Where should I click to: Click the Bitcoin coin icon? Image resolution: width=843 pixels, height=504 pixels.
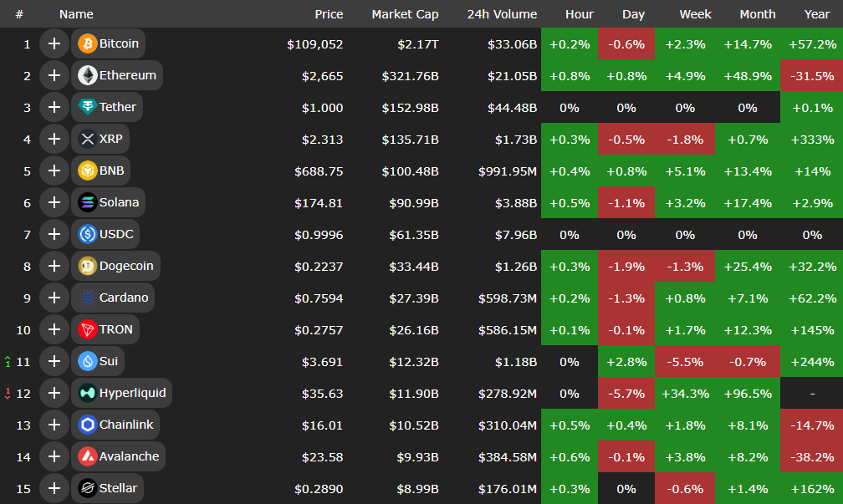(x=87, y=43)
